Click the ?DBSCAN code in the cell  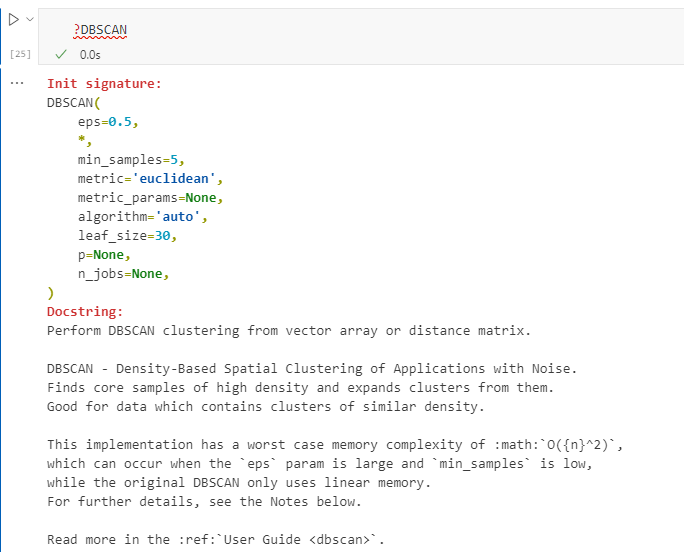100,30
